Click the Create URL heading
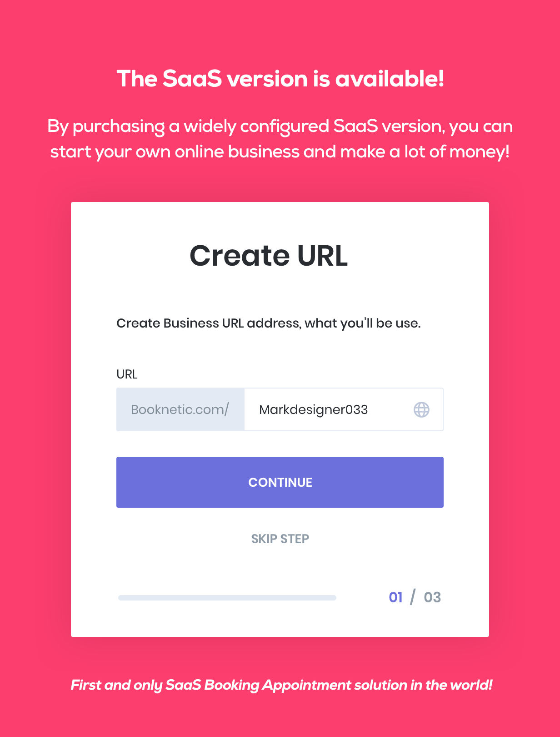The width and height of the screenshot is (560, 737). point(269,255)
